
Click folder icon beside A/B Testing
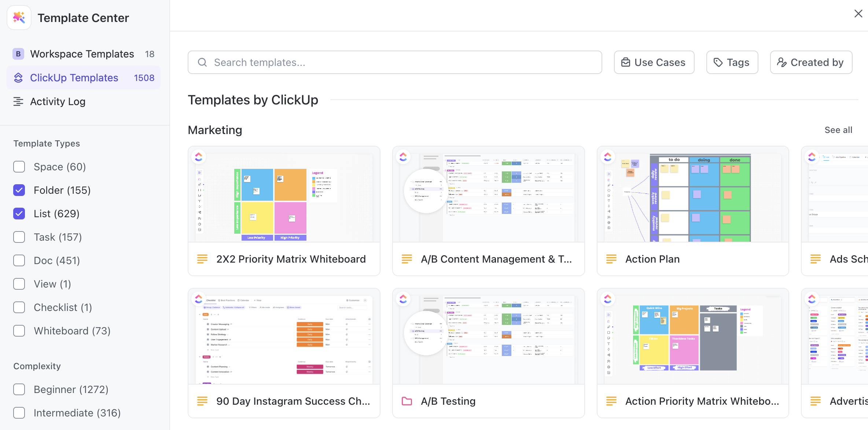tap(407, 401)
